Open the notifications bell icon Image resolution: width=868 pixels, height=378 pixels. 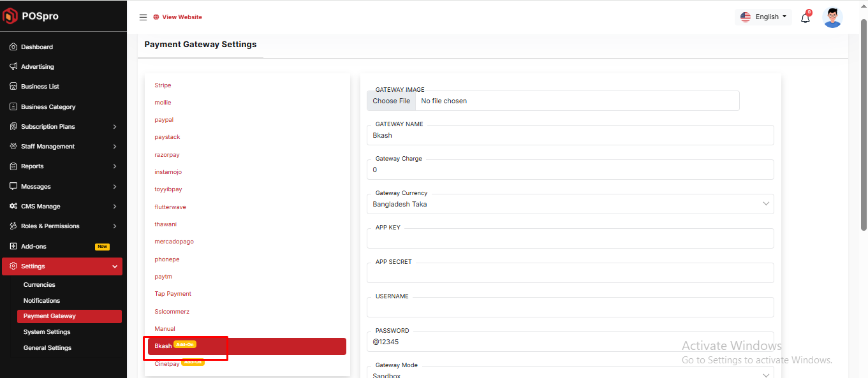tap(805, 18)
